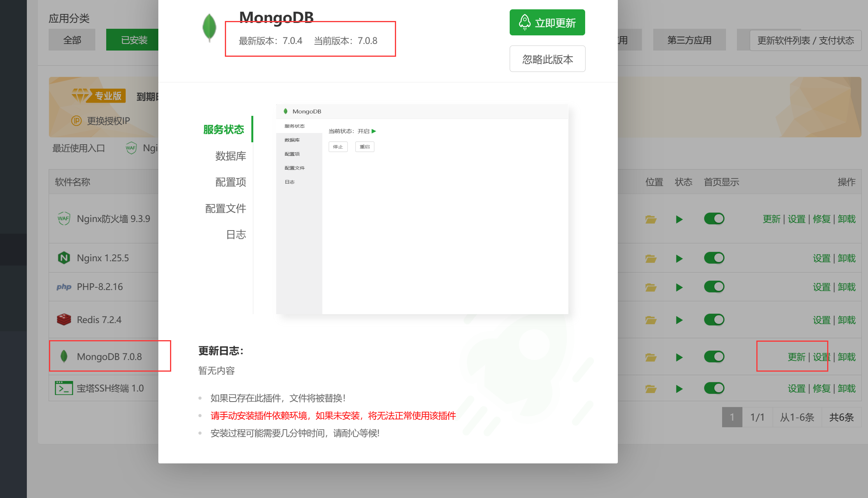Click the MongoDB leaf logo in dialog header
The height and width of the screenshot is (498, 868).
click(x=209, y=28)
